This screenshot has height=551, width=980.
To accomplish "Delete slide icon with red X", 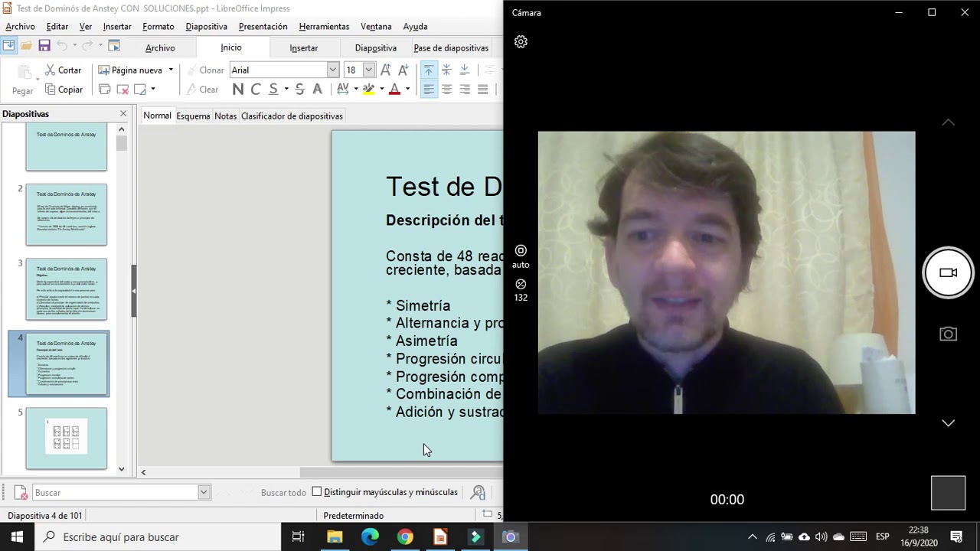I will [x=122, y=90].
